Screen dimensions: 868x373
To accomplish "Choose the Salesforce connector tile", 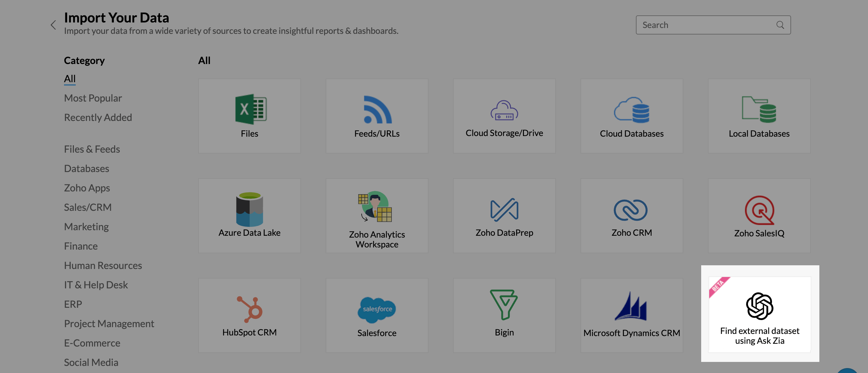I will coord(377,315).
